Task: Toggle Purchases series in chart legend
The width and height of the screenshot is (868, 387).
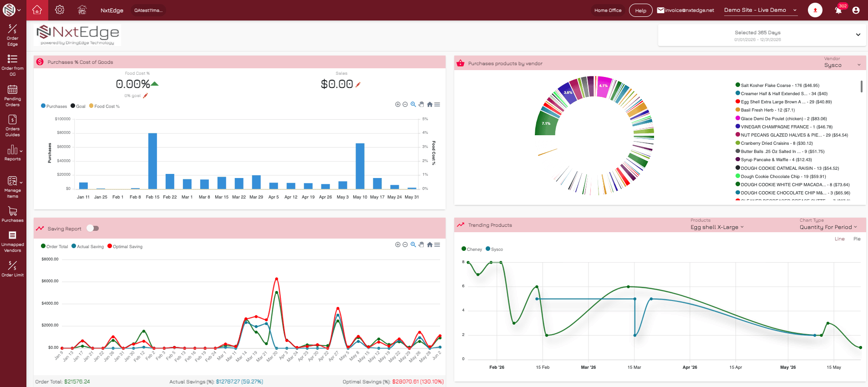Action: coord(54,106)
